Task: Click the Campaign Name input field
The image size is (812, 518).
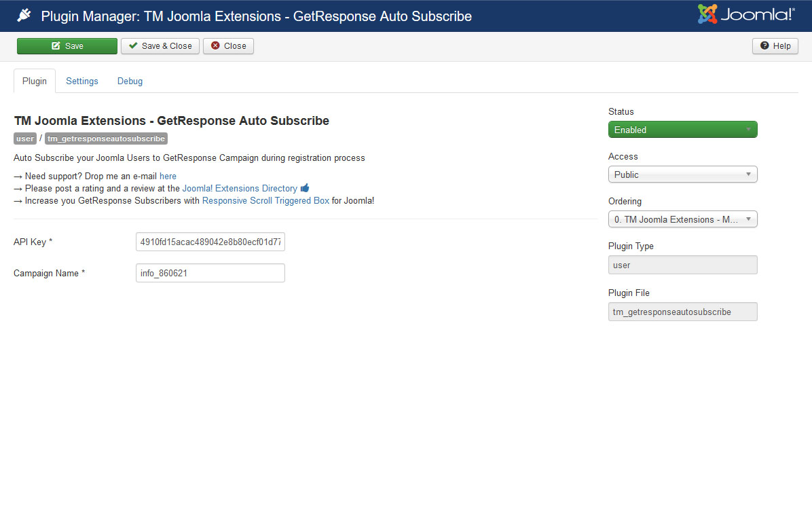Action: 210,273
